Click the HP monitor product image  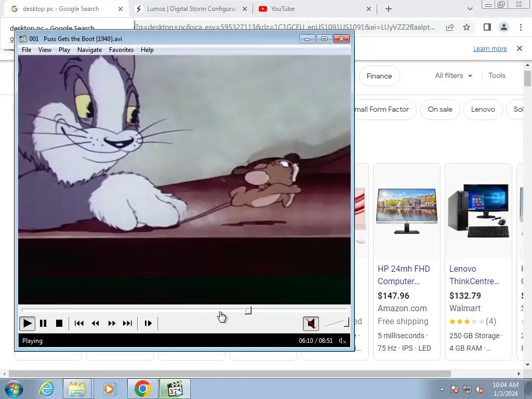(x=407, y=211)
